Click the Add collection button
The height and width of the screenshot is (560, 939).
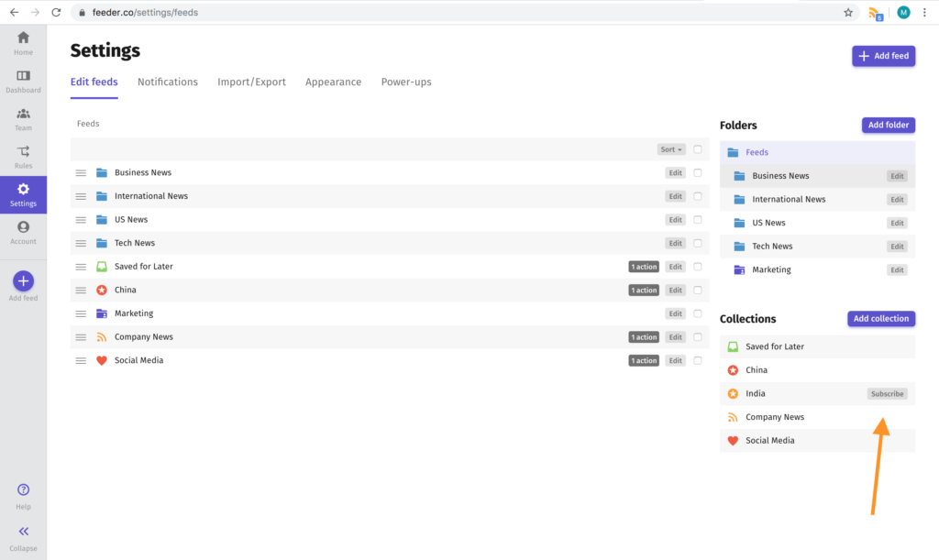(881, 318)
